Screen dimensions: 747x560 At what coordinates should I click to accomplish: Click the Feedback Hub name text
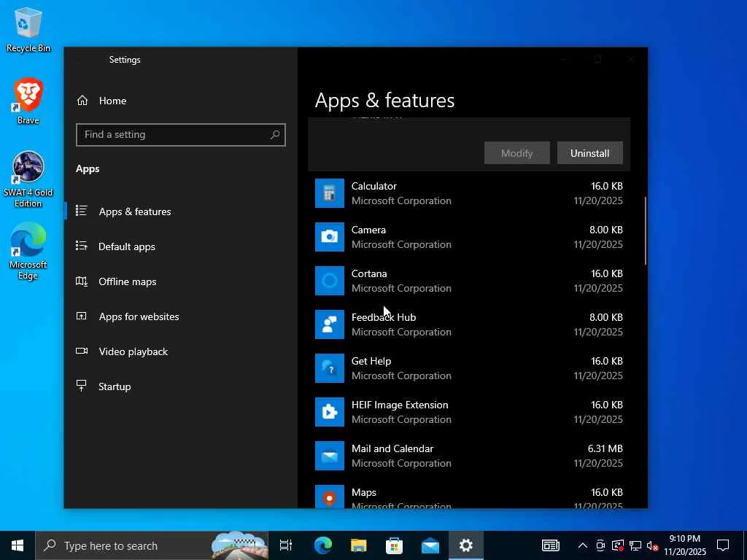(x=384, y=317)
